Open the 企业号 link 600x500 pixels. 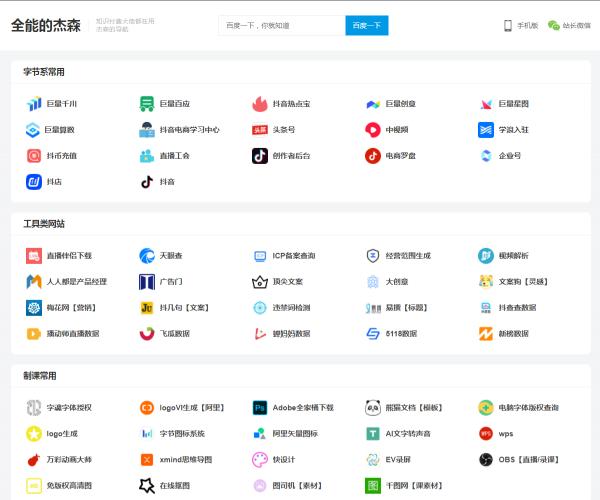click(510, 156)
